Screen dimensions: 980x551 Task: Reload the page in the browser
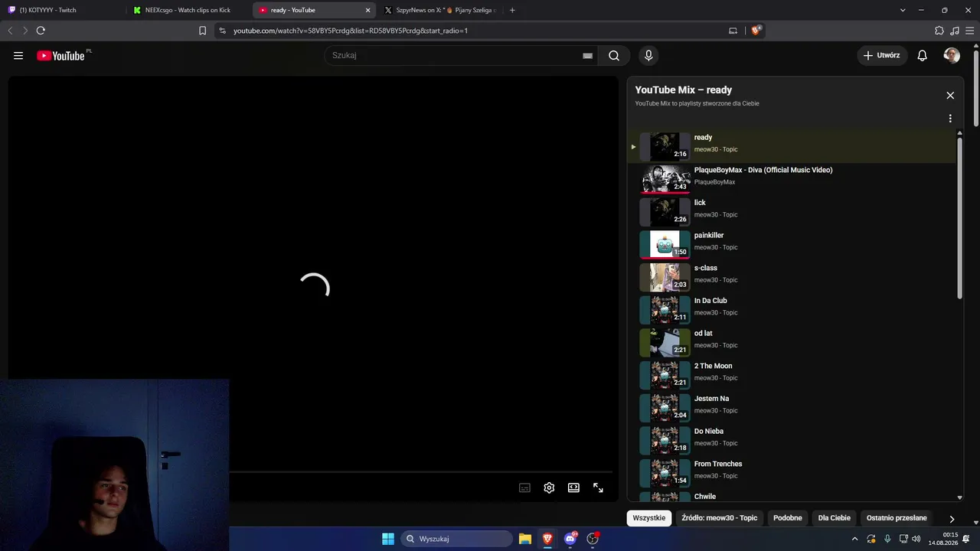coord(41,31)
